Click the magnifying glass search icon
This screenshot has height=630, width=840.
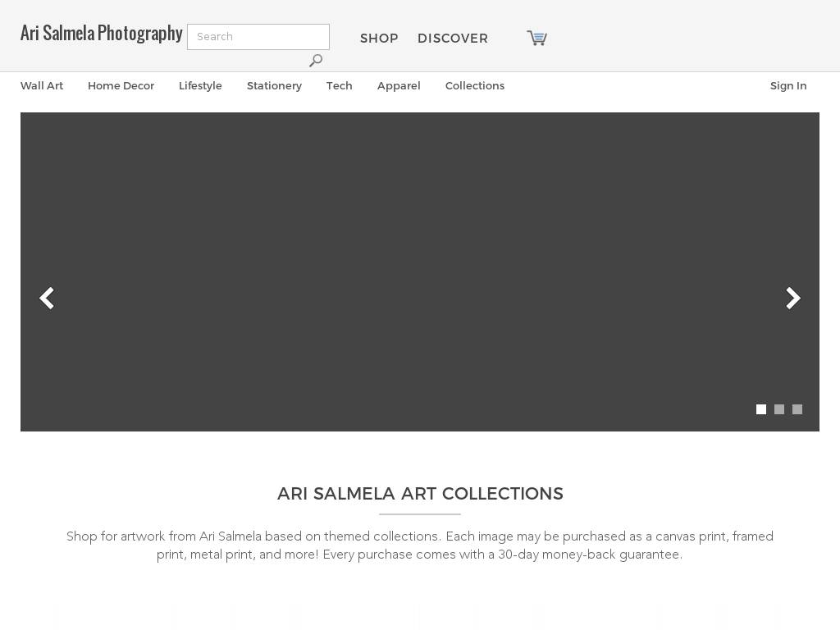tap(316, 60)
